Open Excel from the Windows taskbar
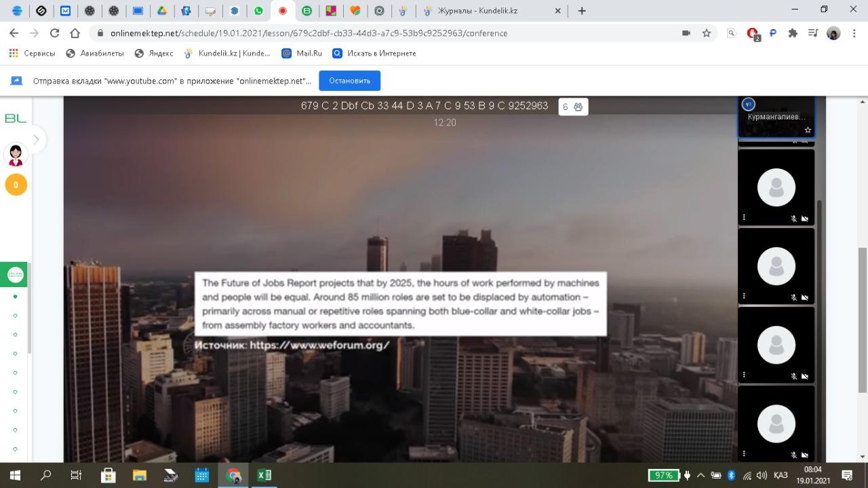This screenshot has width=868, height=488. click(x=264, y=475)
